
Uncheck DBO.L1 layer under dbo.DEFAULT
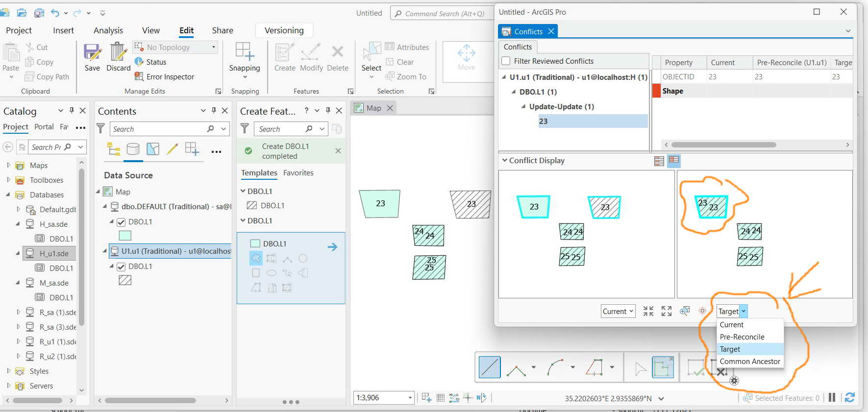click(121, 222)
